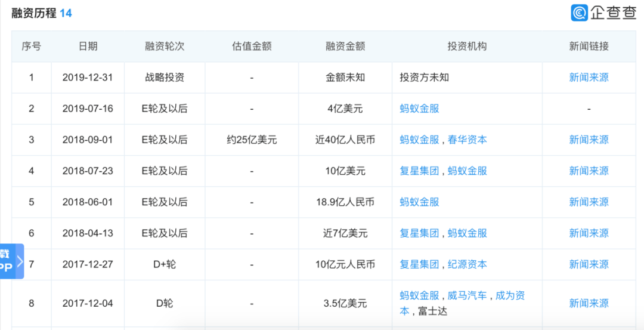Open 新闻来源 for the 18.9亿人民币 round
Image resolution: width=644 pixels, height=330 pixels.
click(589, 202)
